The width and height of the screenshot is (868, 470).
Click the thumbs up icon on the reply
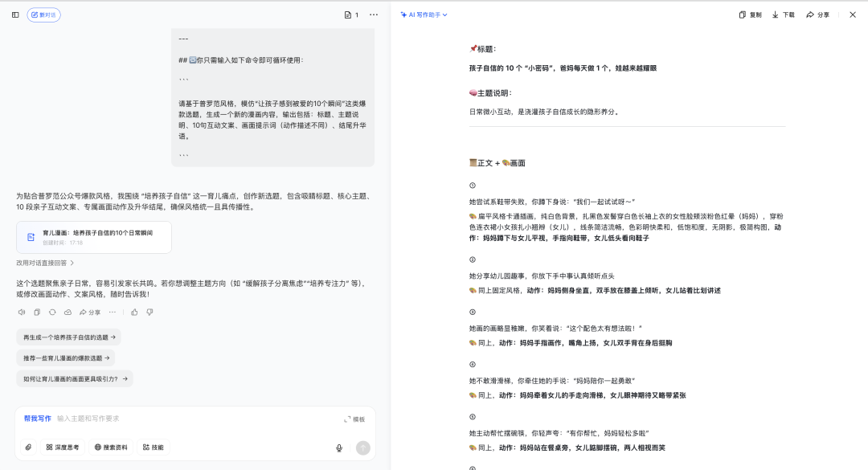(x=134, y=312)
